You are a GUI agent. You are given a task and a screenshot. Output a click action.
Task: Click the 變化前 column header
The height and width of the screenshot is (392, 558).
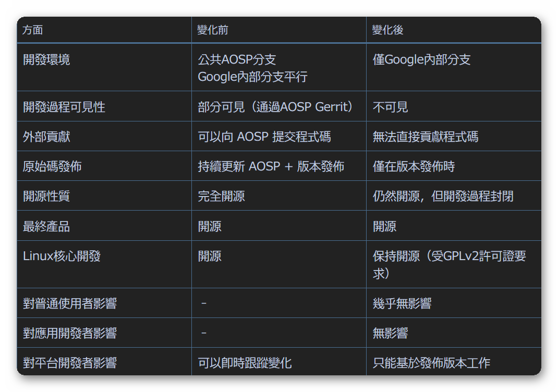[x=213, y=30]
